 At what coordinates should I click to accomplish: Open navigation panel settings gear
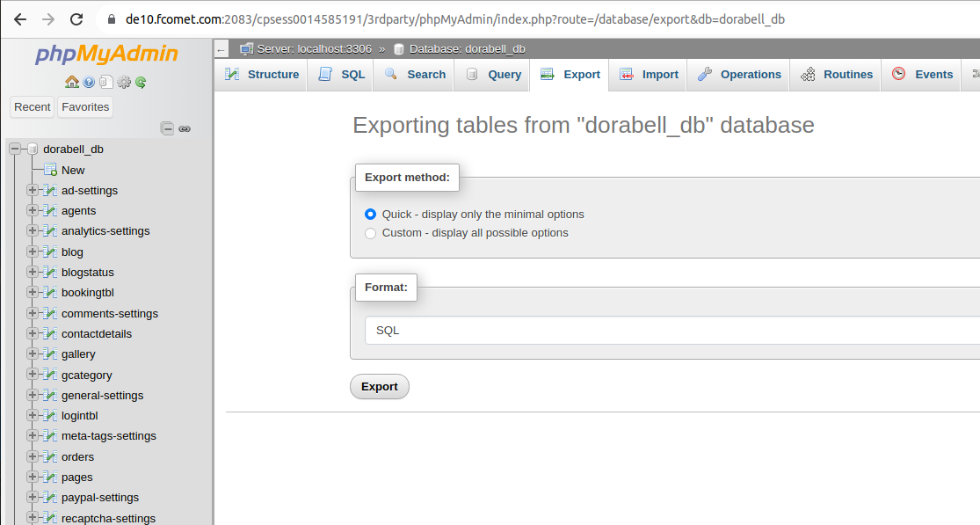tap(124, 82)
